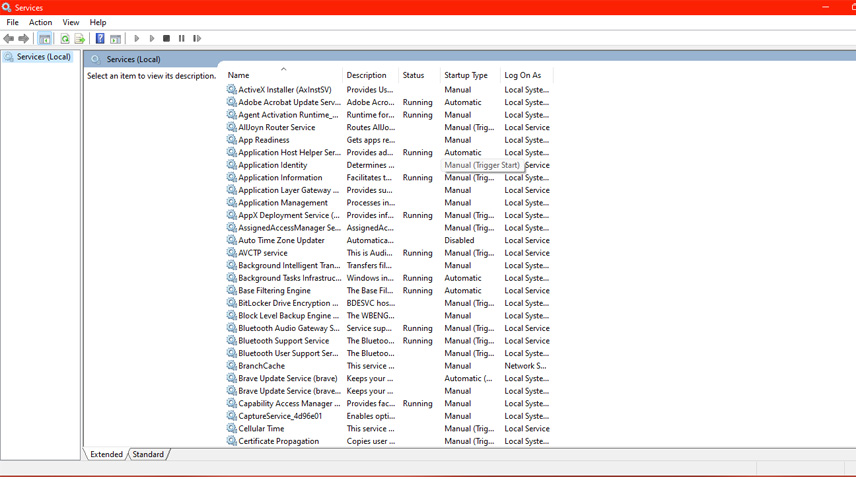Switch to the Extended tab
This screenshot has height=482, width=856.
pyautogui.click(x=106, y=454)
